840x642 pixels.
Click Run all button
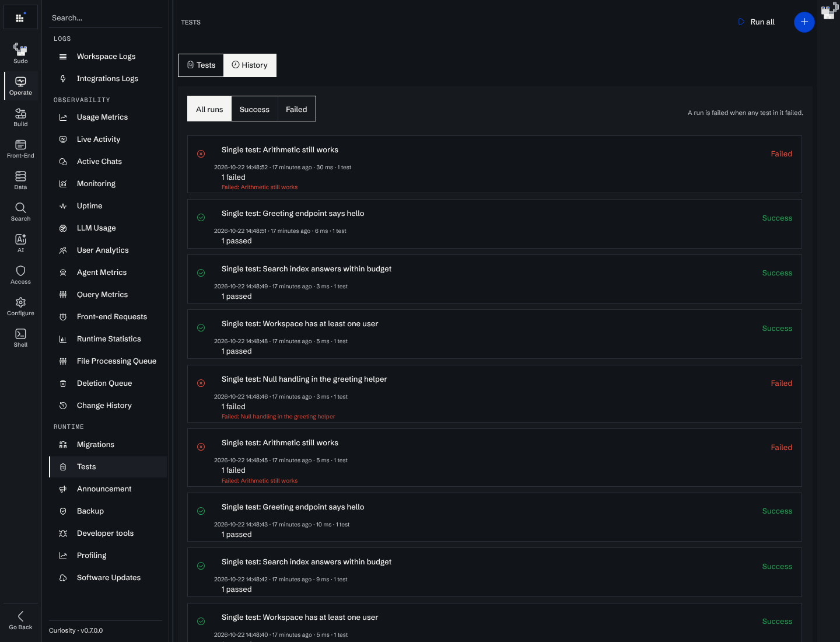tap(757, 22)
